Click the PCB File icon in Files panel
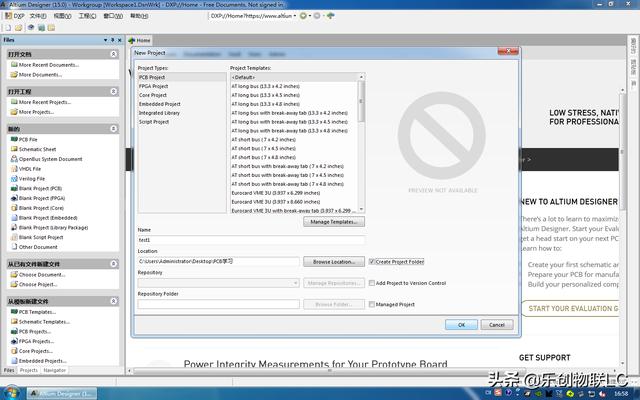Viewport: 640px width, 400px height. tap(14, 139)
